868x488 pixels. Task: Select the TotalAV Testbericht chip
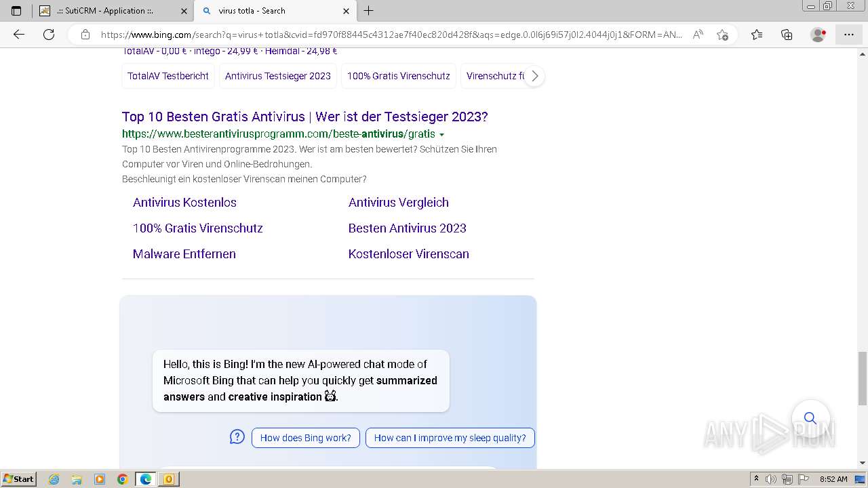(x=168, y=76)
